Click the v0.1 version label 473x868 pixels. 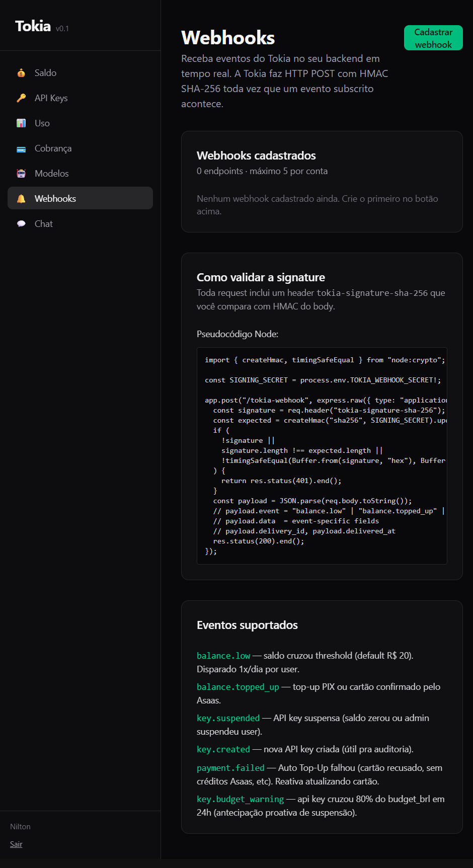[62, 29]
